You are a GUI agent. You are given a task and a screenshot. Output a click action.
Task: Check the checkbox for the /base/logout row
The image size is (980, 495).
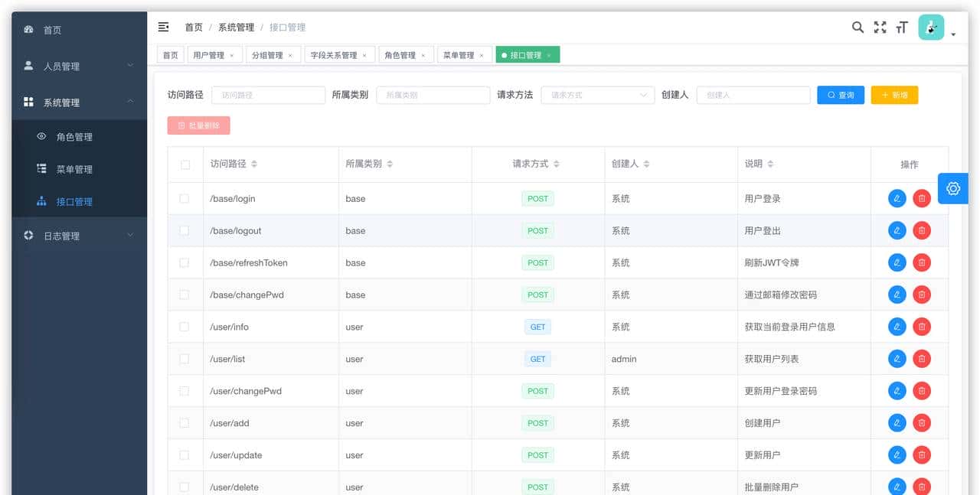185,230
